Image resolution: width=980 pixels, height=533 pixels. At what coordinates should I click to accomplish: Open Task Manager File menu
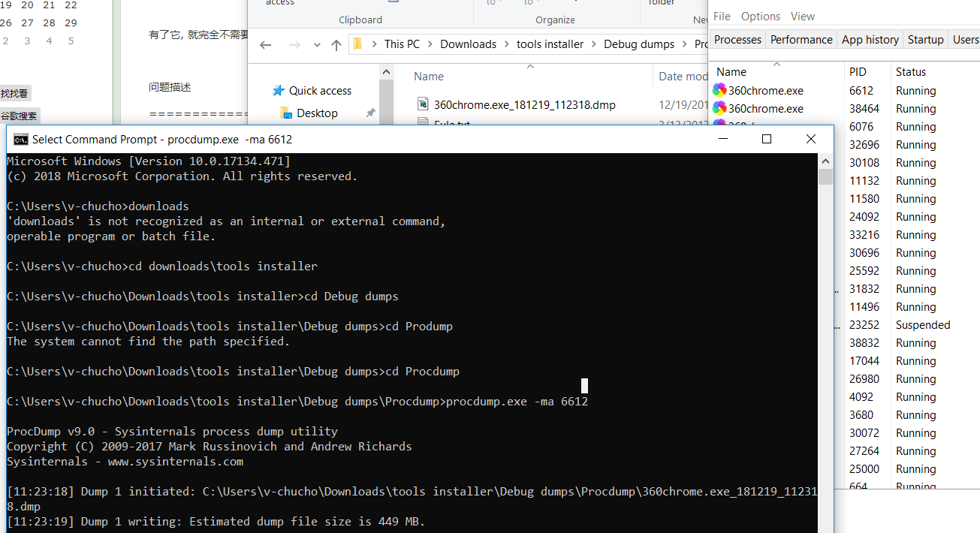(x=722, y=17)
